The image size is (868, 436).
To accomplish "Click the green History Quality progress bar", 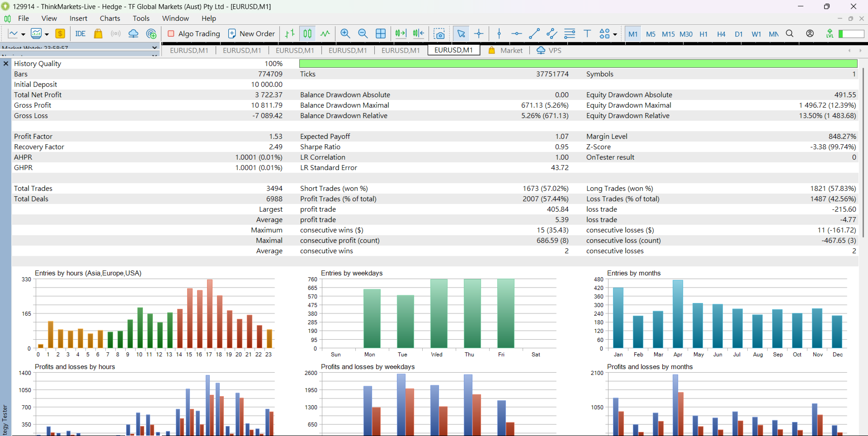I will (x=578, y=64).
